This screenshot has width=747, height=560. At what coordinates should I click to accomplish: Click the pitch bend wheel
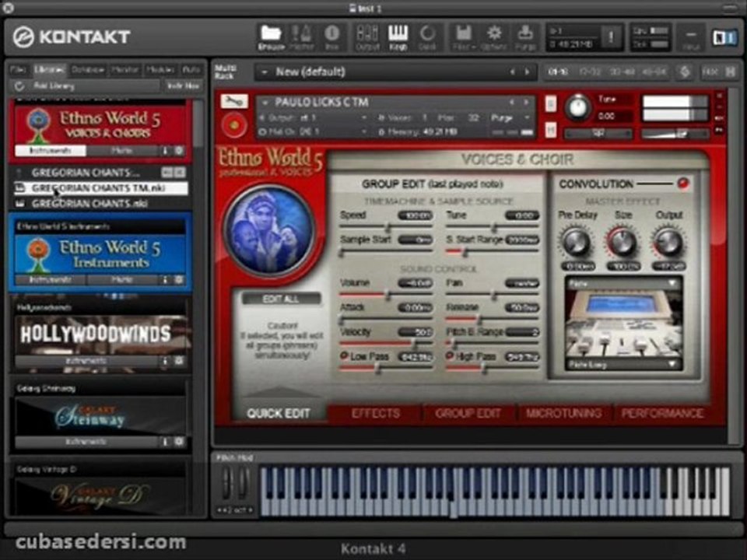pyautogui.click(x=226, y=483)
